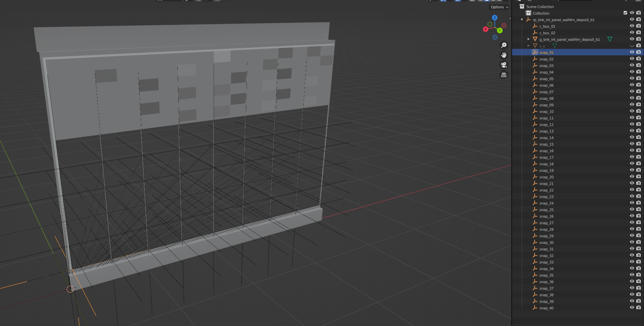This screenshot has height=326, width=644.
Task: Toggle camera view with the camera icon
Action: tap(504, 65)
